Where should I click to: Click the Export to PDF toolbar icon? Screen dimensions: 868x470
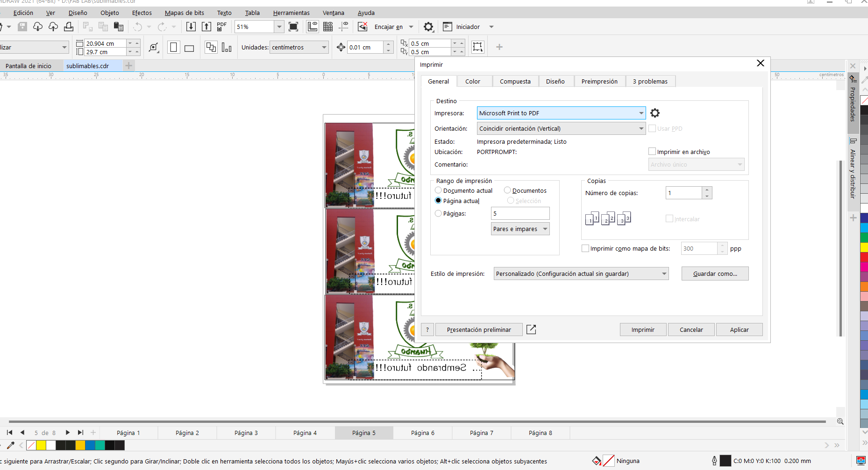[x=221, y=27]
